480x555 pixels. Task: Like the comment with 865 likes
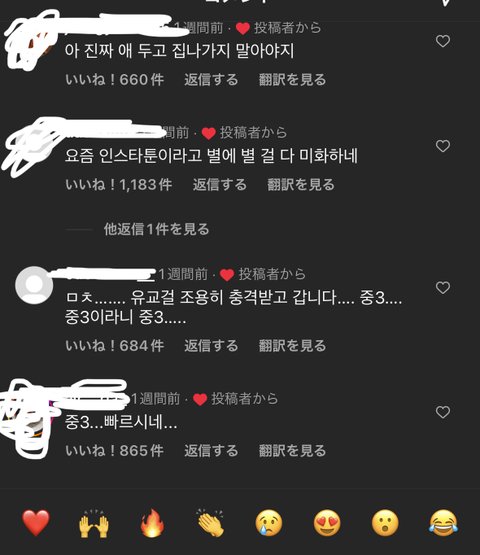(x=443, y=412)
